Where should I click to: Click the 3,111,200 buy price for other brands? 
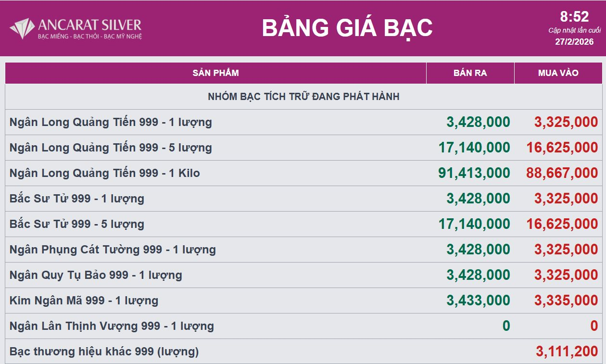567,351
